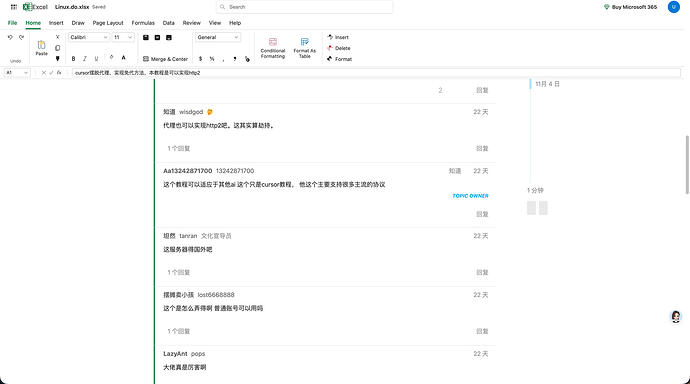This screenshot has width=690, height=384.
Task: Expand 1个回复 under lost6668888's comment
Action: click(x=178, y=331)
